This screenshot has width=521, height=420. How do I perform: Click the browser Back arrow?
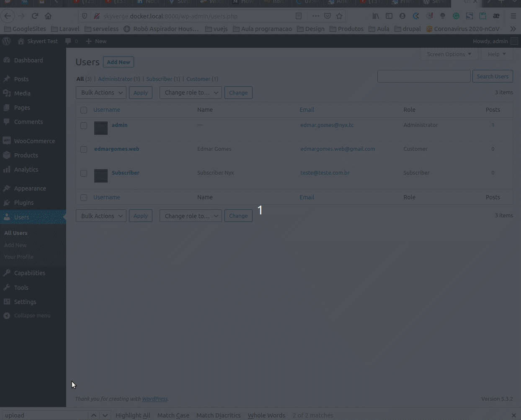[8, 16]
